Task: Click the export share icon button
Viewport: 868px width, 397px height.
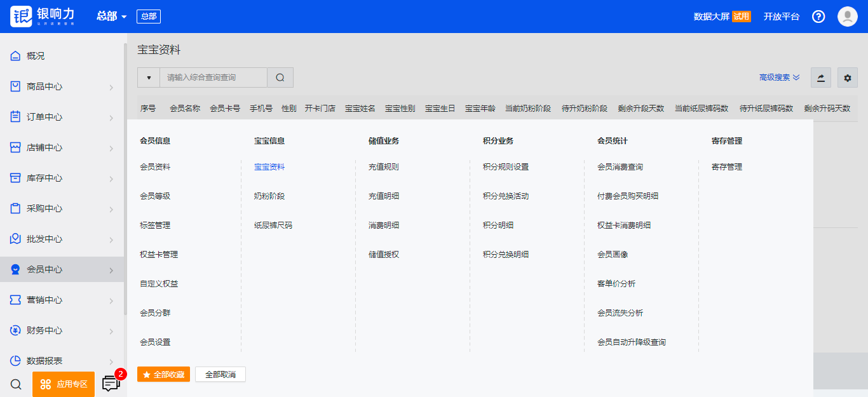Action: coord(820,77)
